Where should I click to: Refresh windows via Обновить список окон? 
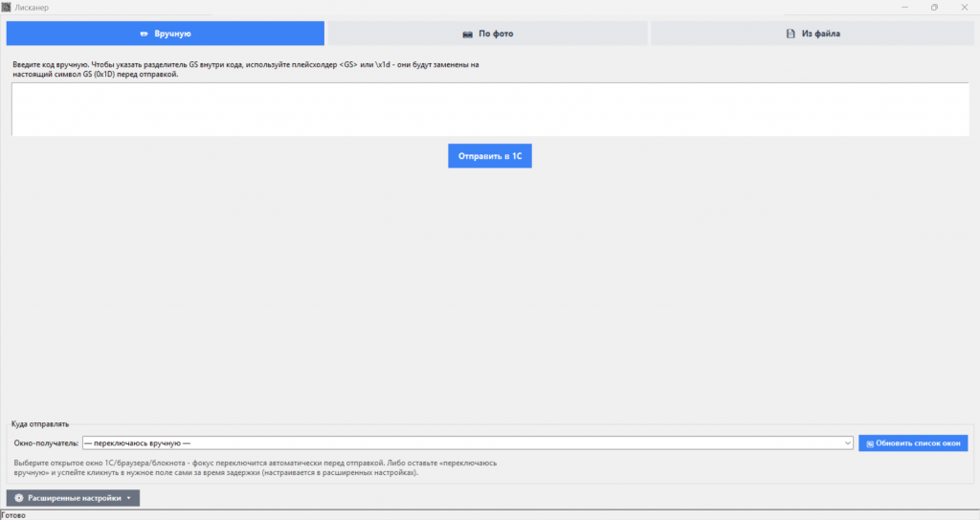click(x=913, y=443)
